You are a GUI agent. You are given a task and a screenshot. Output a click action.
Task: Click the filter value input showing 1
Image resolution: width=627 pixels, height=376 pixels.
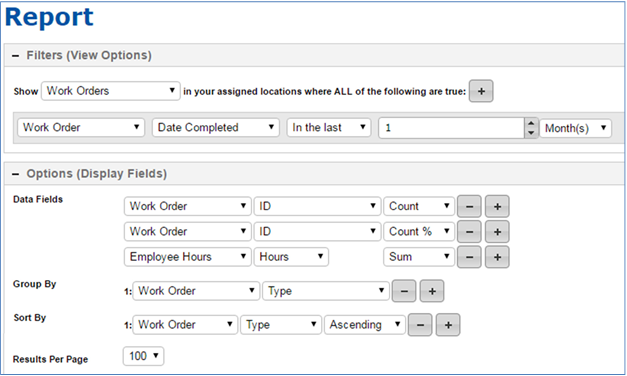(x=451, y=128)
